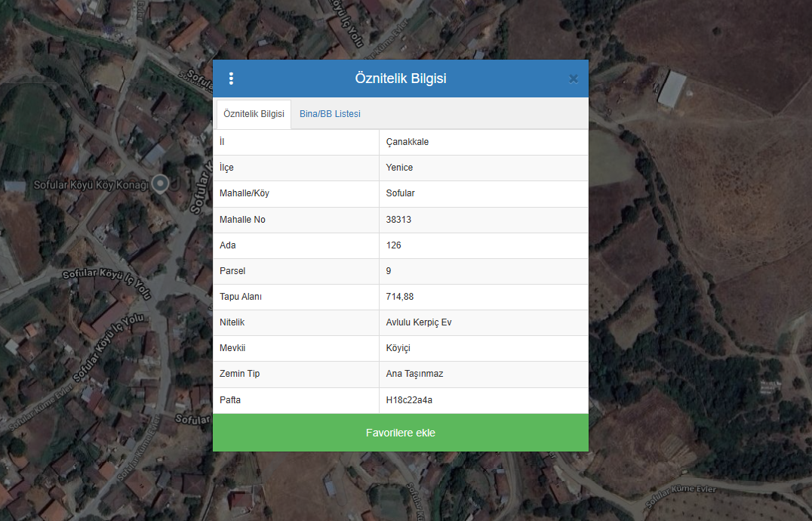
Task: Click the Öznitelik Bilgisi dialog title text
Action: [400, 79]
